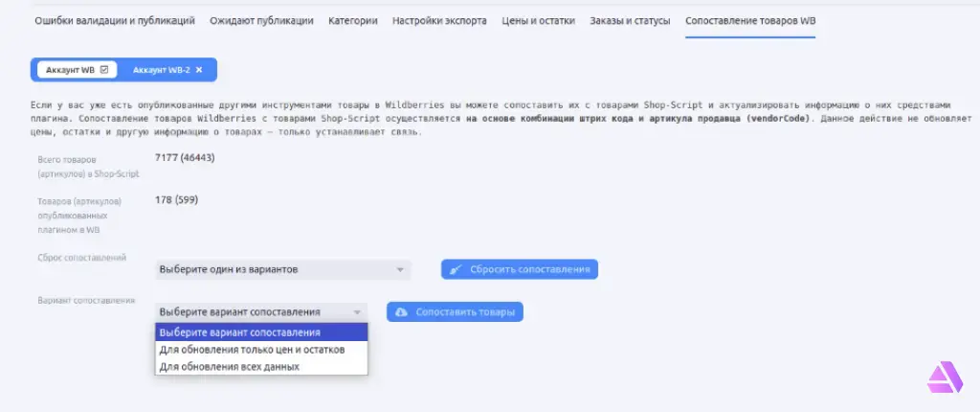Screen dimensions: 980x412
Task: Click the purple triangular logo icon
Action: pos(945,377)
